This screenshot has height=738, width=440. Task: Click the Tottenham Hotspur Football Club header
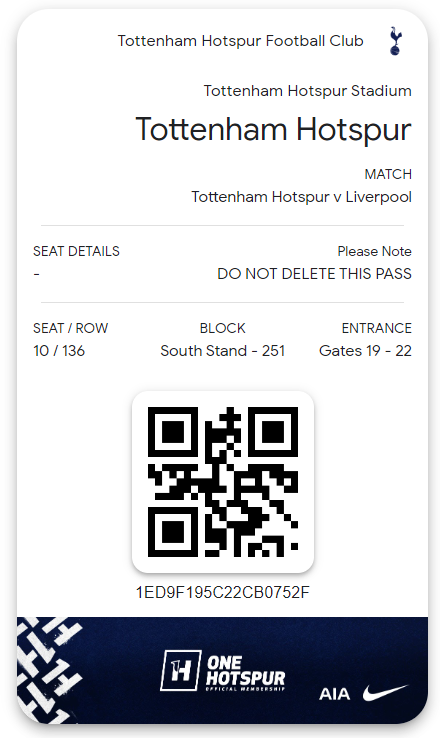(240, 41)
